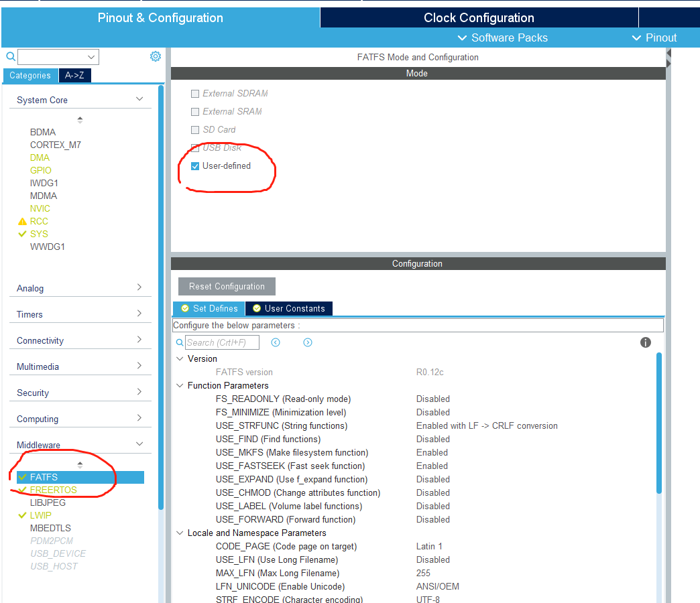Collapse the Function Parameters group

(180, 385)
